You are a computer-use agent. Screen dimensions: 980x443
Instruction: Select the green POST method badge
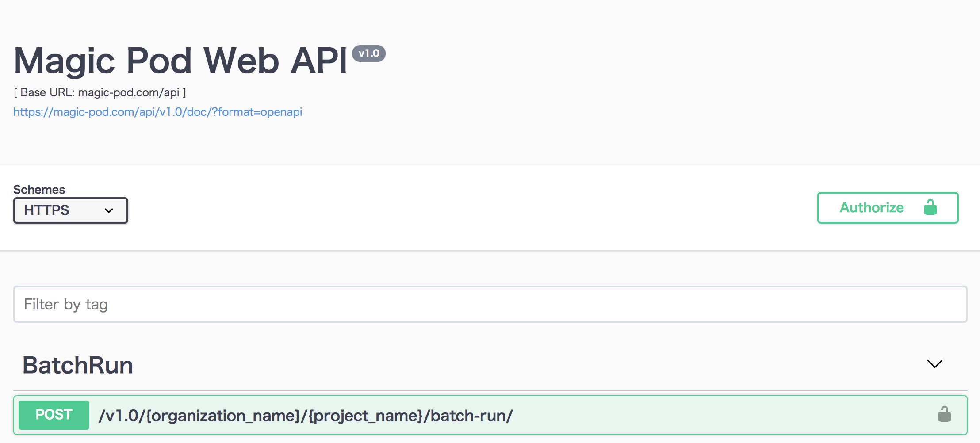[x=54, y=414]
